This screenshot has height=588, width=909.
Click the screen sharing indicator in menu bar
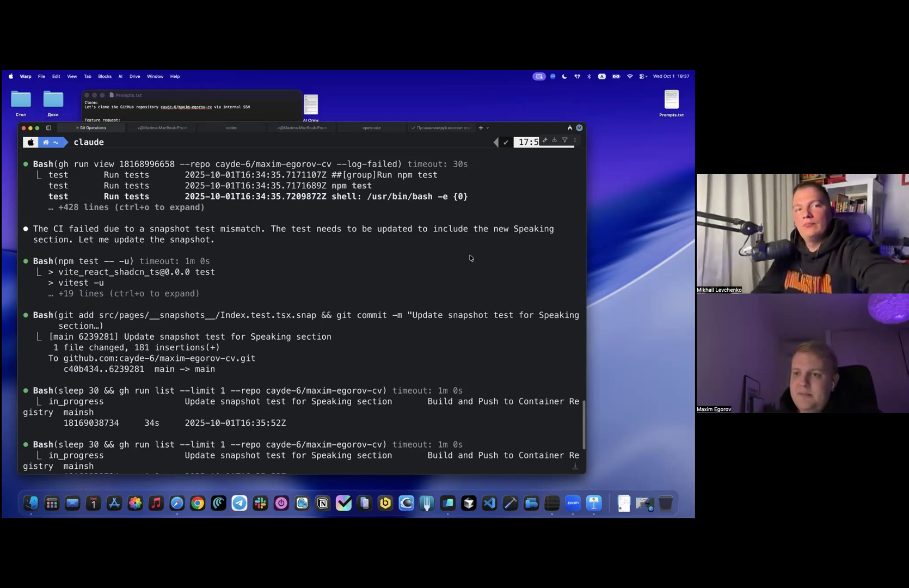click(x=539, y=76)
